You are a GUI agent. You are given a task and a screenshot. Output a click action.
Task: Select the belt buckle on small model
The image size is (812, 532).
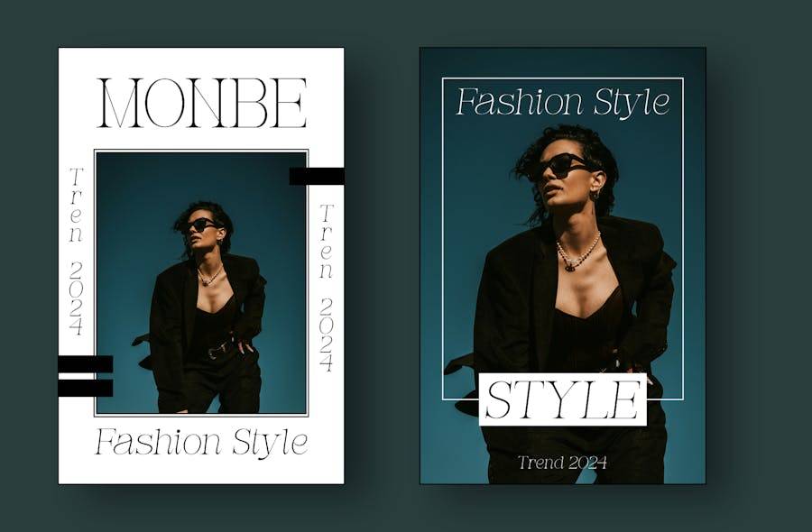[x=214, y=353]
